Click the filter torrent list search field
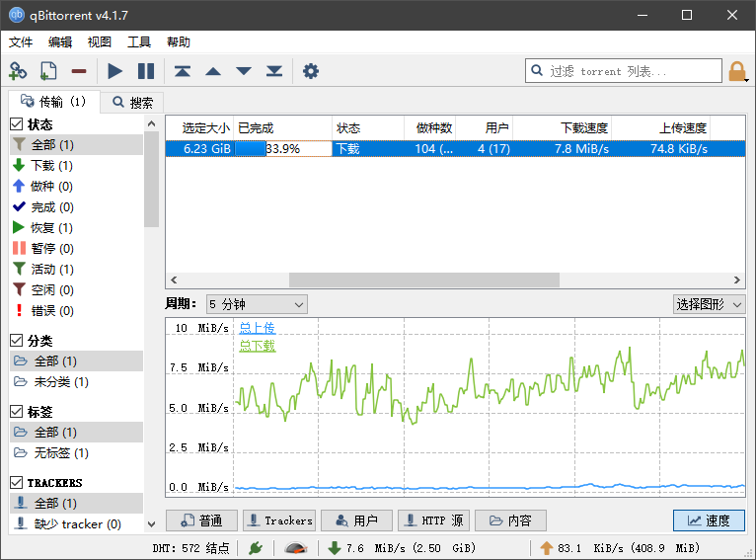 622,71
